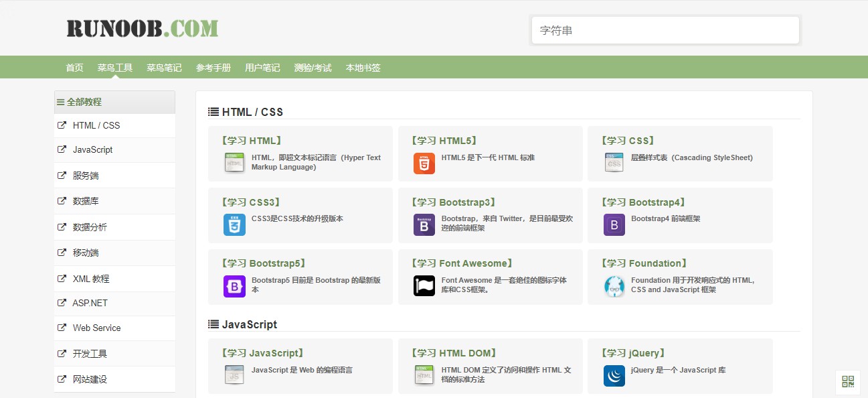
Task: Select the 数据分析 label in the sidebar
Action: tap(90, 227)
